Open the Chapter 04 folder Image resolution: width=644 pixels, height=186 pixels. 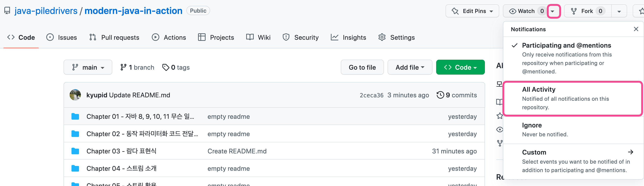(122, 168)
